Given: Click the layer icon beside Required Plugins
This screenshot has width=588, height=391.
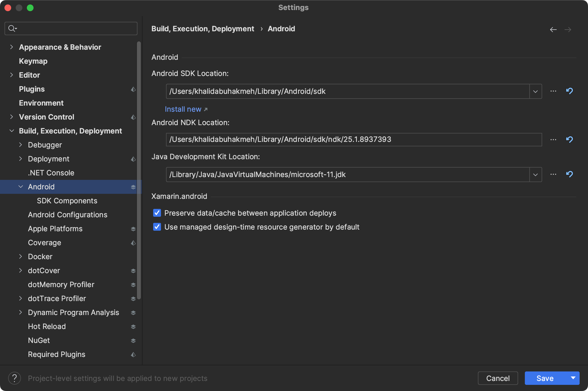Looking at the screenshot, I should point(133,354).
